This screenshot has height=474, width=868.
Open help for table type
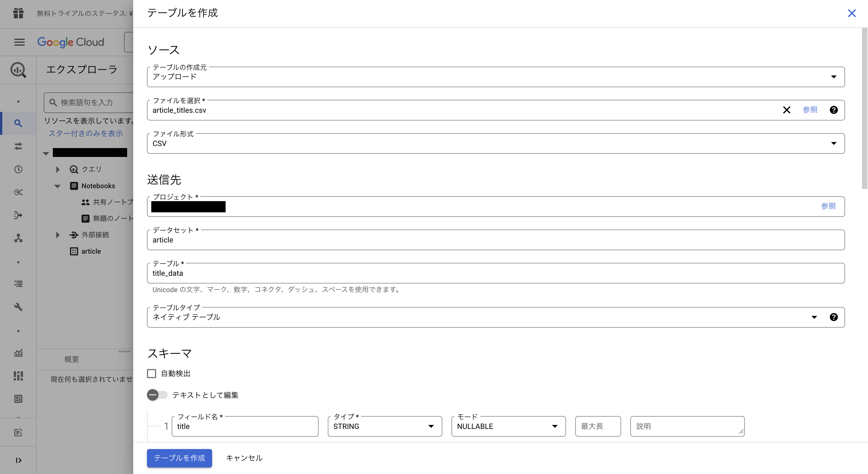point(834,317)
